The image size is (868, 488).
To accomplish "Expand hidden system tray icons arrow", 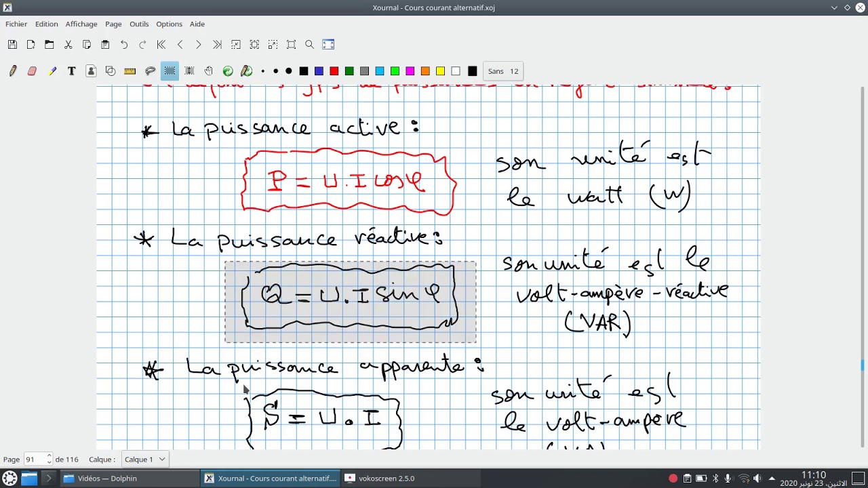I will (772, 479).
